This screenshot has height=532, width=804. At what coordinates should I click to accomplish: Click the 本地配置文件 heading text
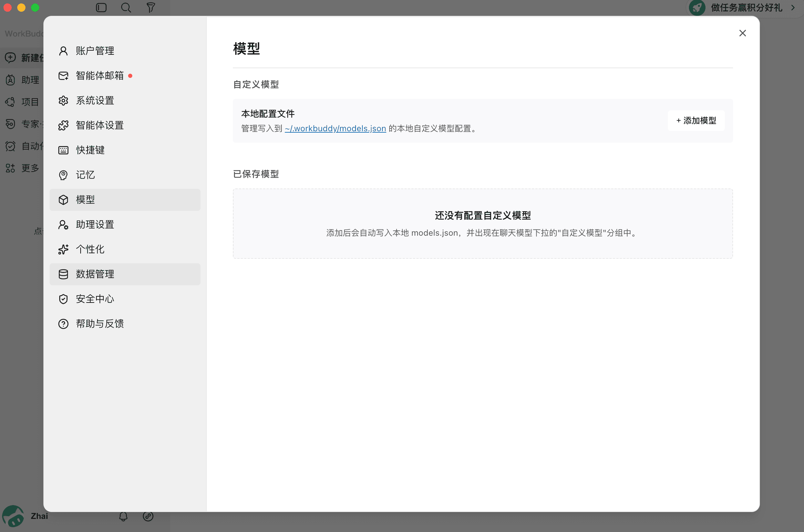268,114
